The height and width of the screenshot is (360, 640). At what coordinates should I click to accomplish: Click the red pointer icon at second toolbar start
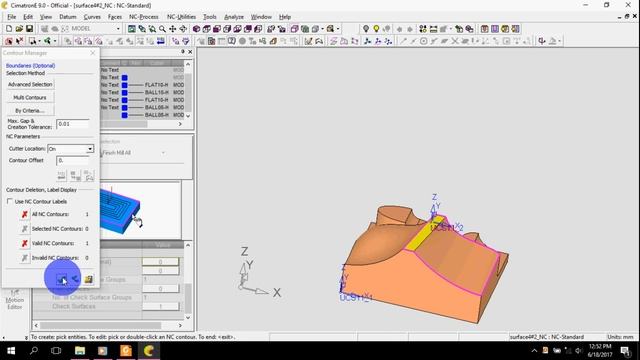point(9,41)
